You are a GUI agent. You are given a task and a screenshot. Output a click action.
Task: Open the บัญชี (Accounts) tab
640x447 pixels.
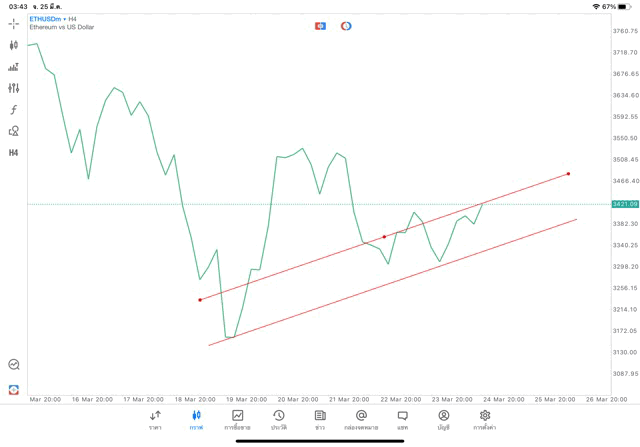pos(443,419)
